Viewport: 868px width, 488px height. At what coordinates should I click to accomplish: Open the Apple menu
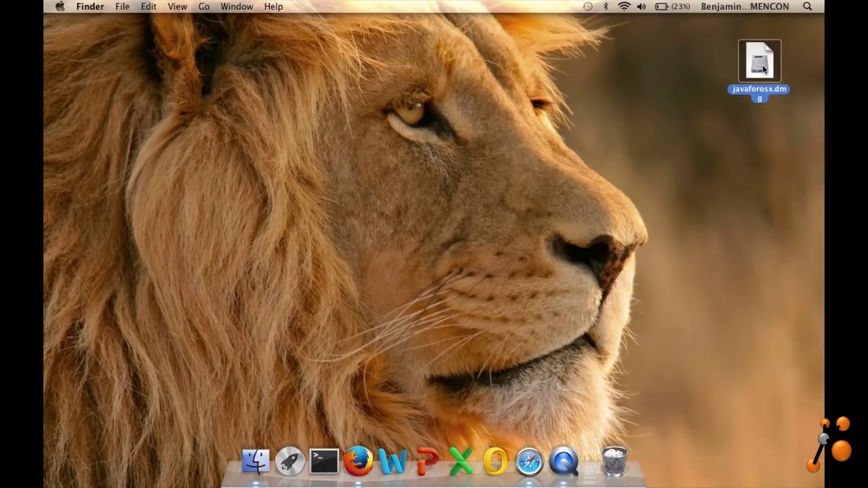click(x=60, y=6)
